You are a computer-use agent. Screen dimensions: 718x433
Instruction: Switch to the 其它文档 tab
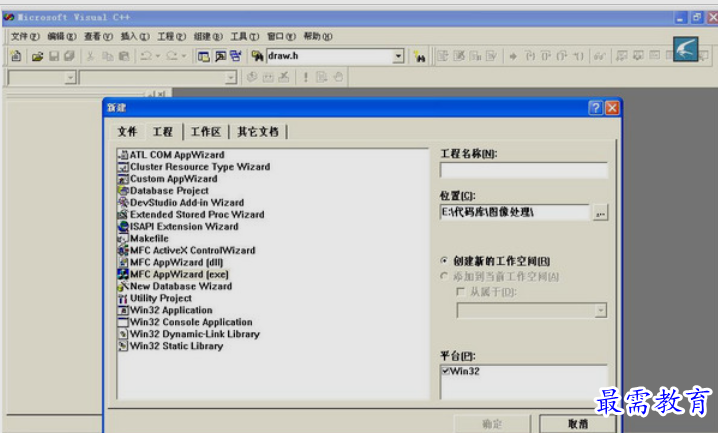(258, 132)
